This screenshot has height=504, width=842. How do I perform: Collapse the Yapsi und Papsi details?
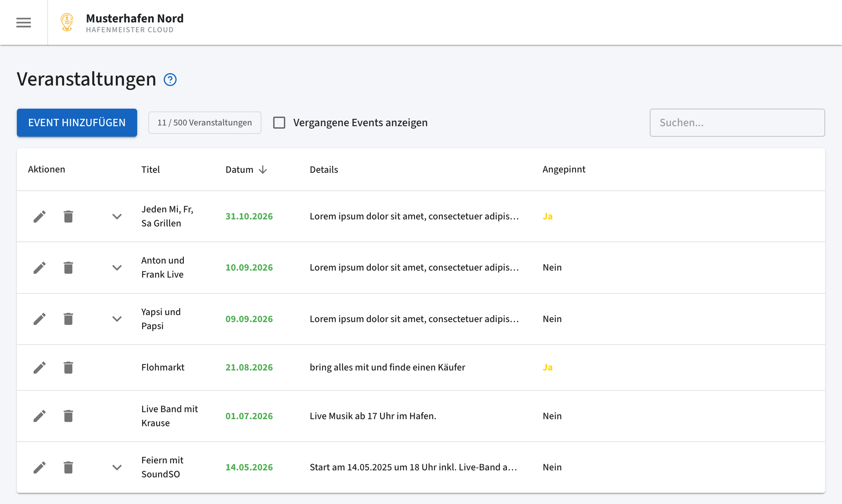117,319
